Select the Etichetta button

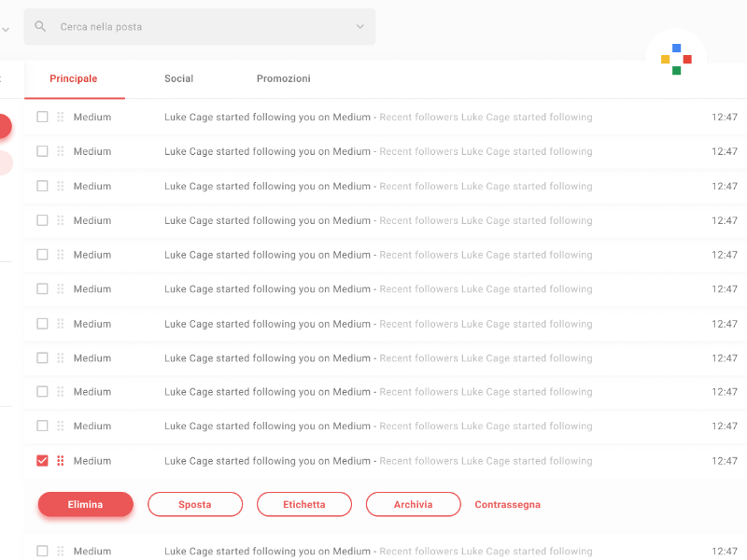(304, 504)
